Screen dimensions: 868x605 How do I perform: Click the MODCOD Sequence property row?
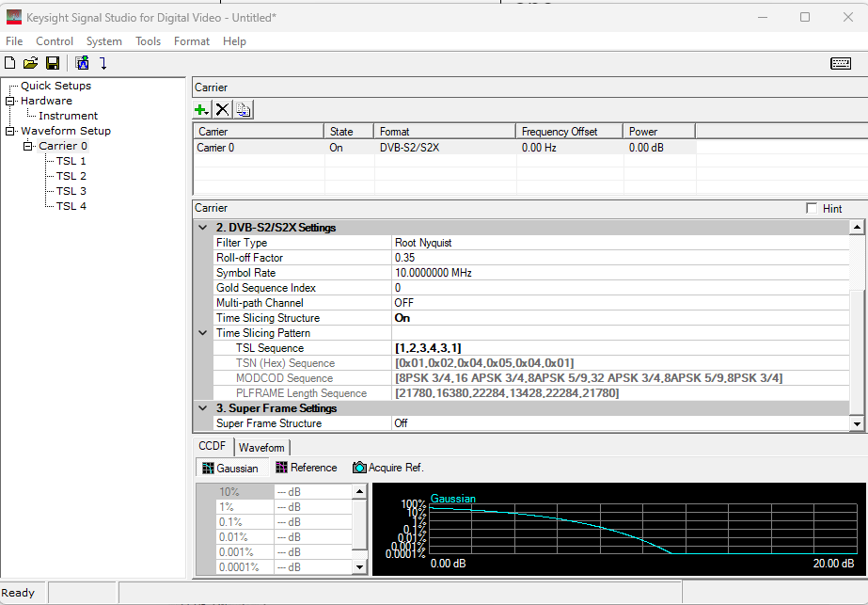(531, 378)
